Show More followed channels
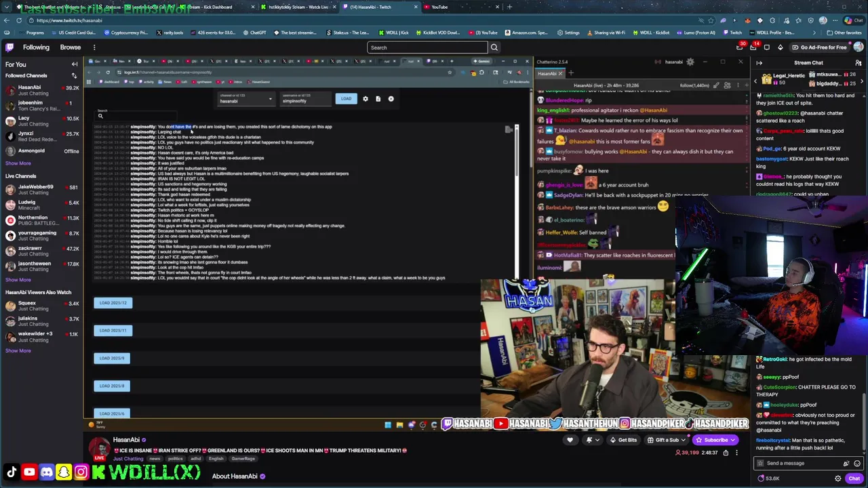Screen dimensions: 868x488 coord(18,163)
